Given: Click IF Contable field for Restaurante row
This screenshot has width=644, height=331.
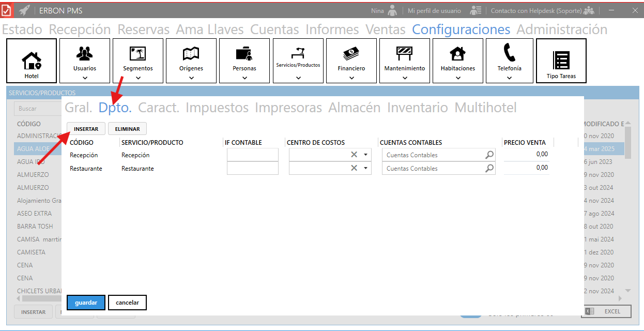Looking at the screenshot, I should point(252,168).
